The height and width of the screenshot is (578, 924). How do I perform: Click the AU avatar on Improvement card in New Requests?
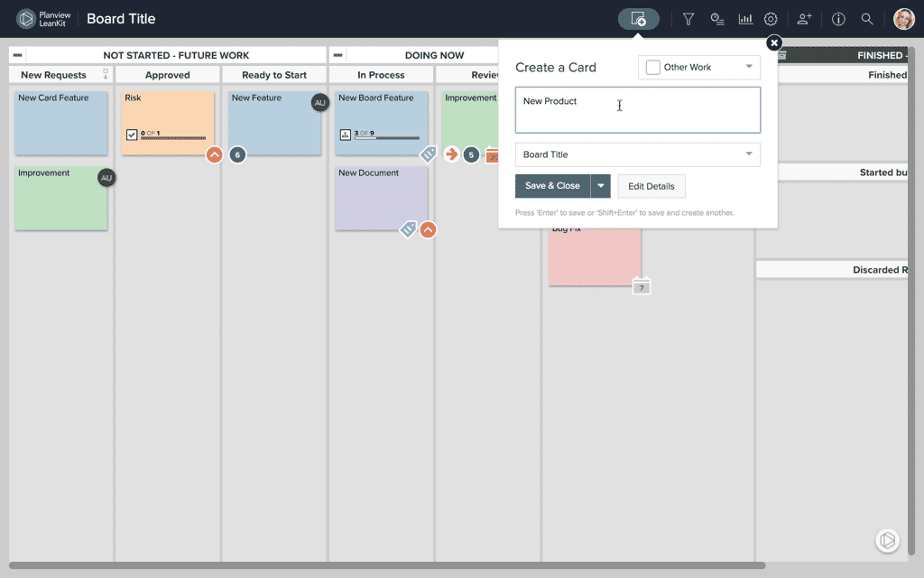click(106, 178)
